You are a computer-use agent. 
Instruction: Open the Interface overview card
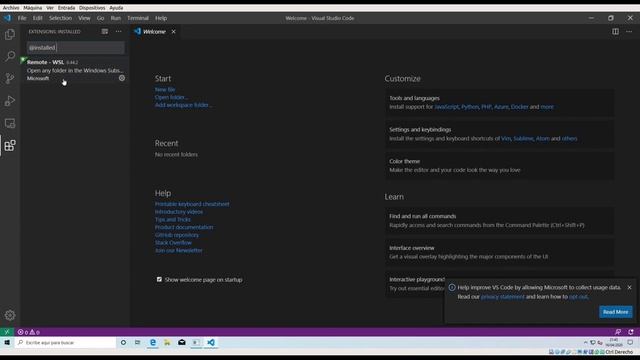click(x=500, y=252)
